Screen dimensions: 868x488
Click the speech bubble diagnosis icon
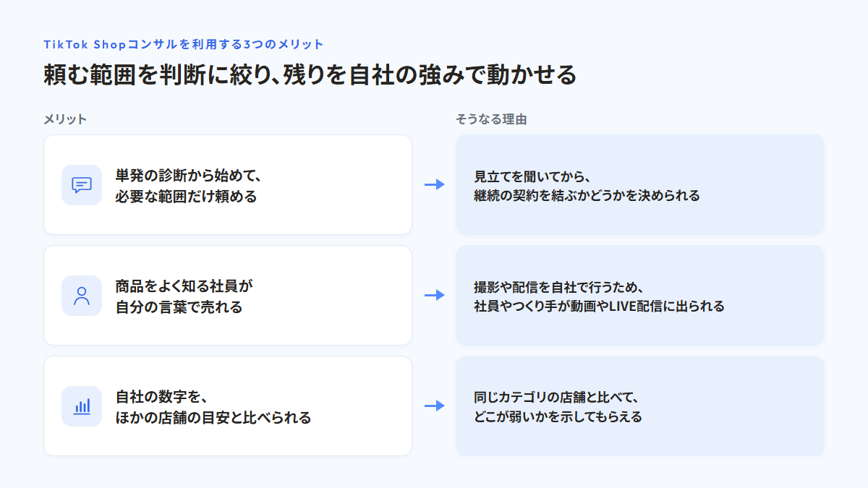pyautogui.click(x=82, y=185)
